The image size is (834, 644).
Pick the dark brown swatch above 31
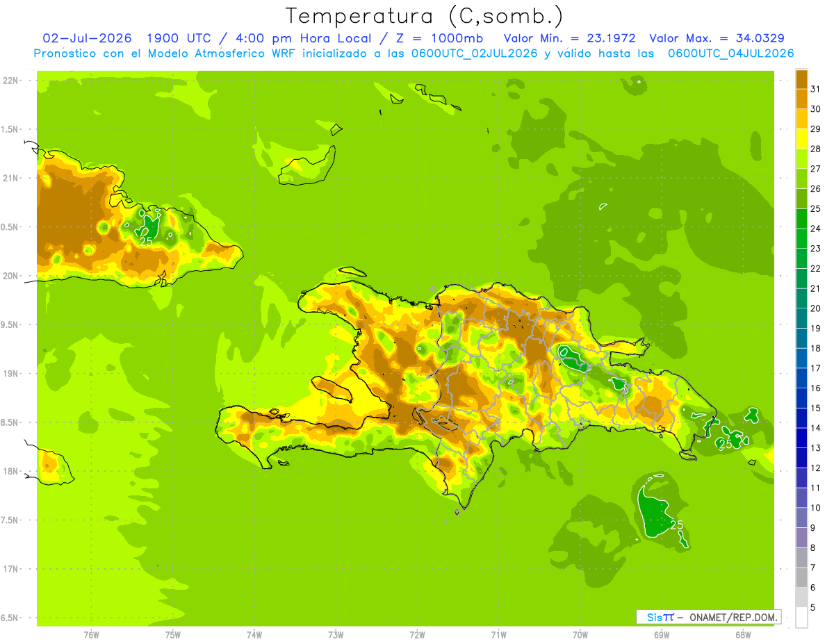pos(801,79)
